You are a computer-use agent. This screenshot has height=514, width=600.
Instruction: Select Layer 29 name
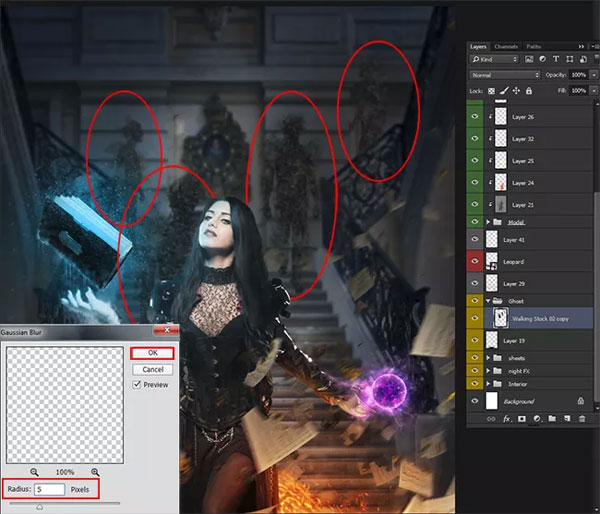tap(514, 284)
